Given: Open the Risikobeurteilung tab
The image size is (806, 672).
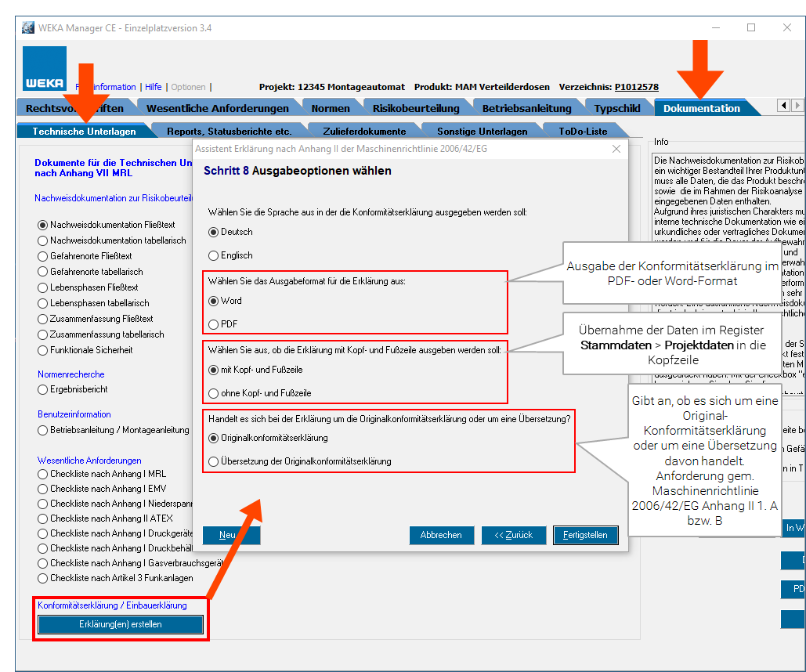Looking at the screenshot, I should [x=415, y=108].
